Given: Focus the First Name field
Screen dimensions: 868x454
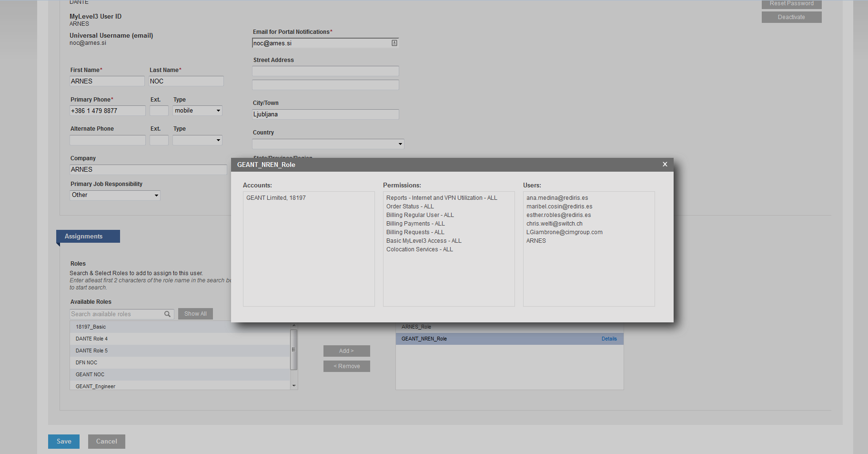Looking at the screenshot, I should (x=107, y=81).
